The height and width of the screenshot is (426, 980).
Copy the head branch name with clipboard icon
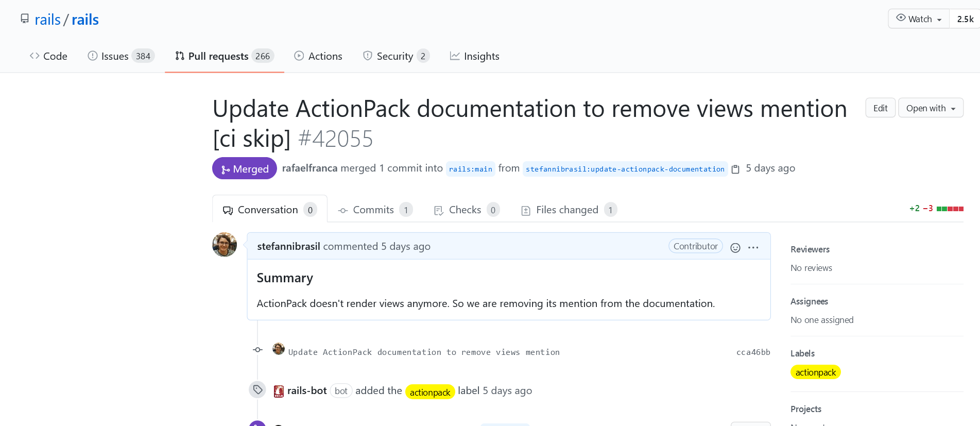[735, 169]
